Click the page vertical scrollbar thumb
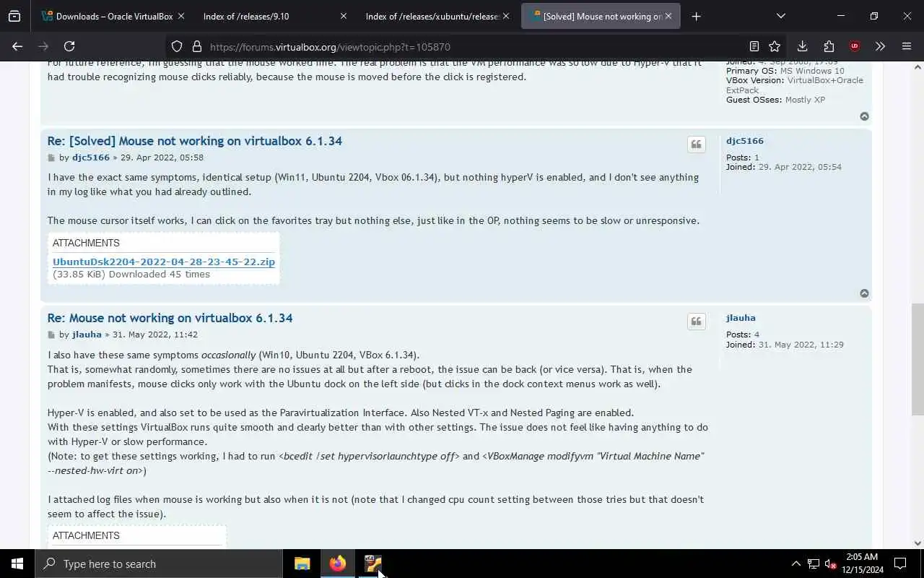Viewport: 924px width, 578px height. click(x=918, y=359)
